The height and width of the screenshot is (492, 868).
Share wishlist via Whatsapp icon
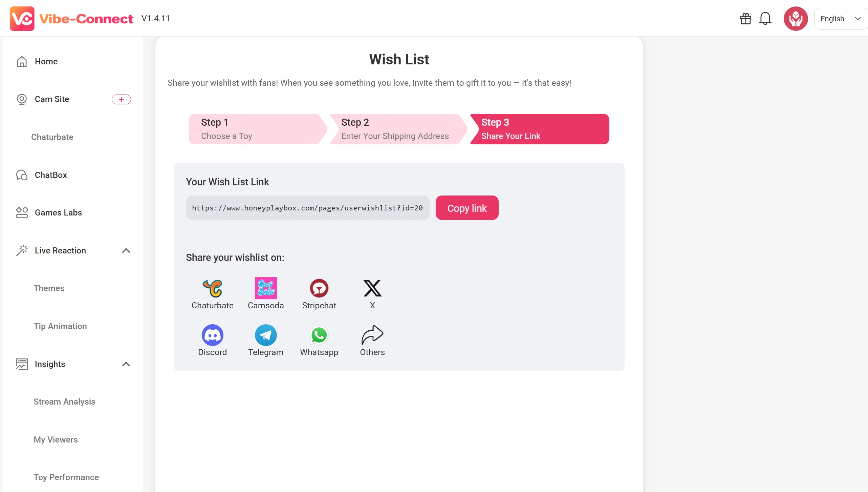click(x=319, y=335)
